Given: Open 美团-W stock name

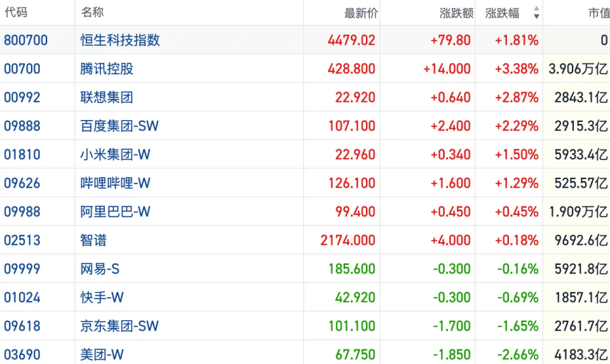Looking at the screenshot, I should [x=102, y=354].
